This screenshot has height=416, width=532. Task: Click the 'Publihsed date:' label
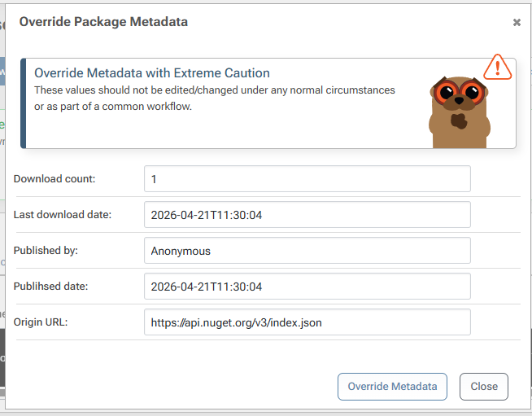50,287
